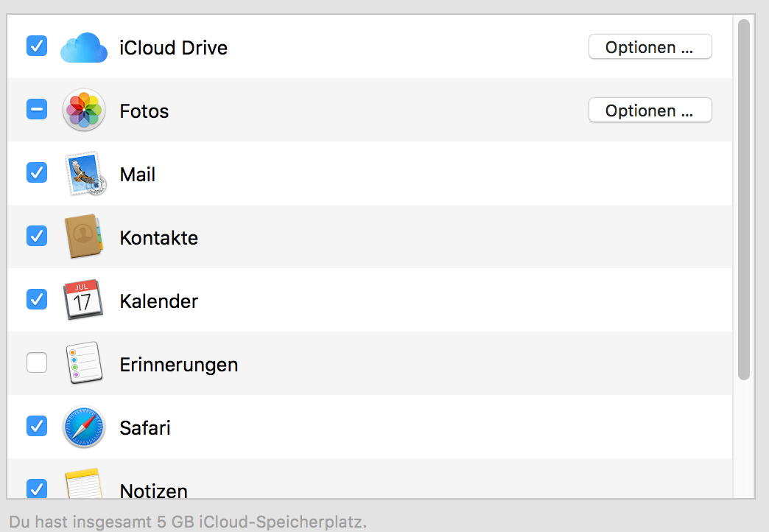
Task: Enable the Erinnerungen checkbox
Action: coord(37,363)
